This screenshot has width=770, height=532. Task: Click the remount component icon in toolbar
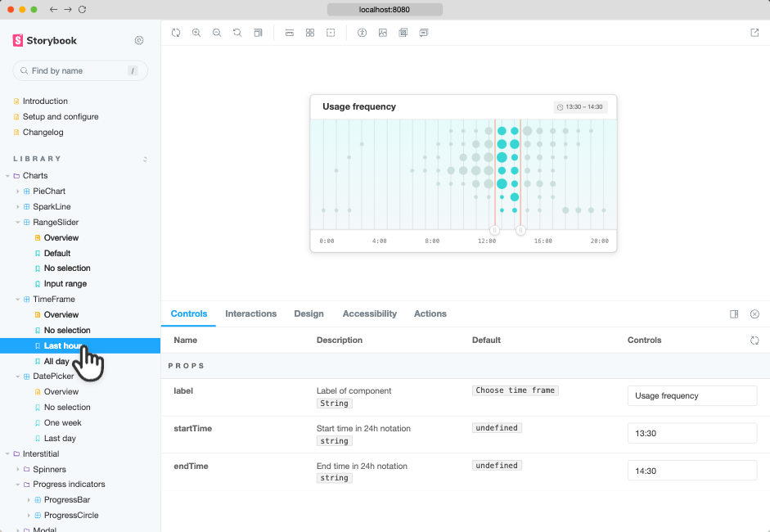coord(176,33)
